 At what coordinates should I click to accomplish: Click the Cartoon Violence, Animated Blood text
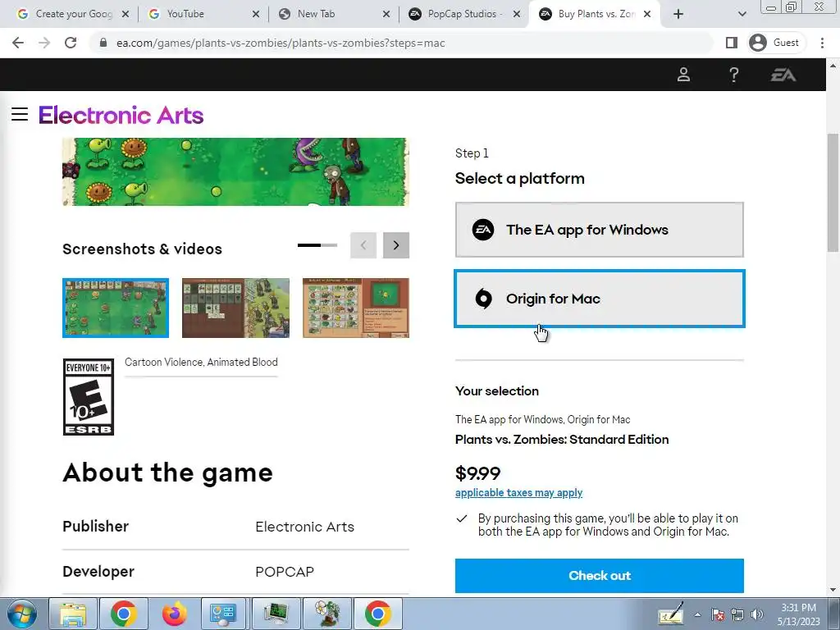[x=202, y=362]
